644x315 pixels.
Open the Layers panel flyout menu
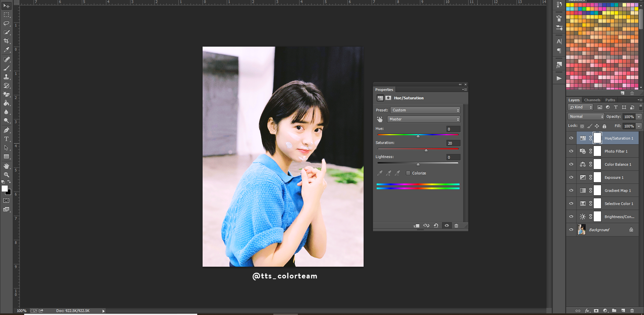[640, 100]
